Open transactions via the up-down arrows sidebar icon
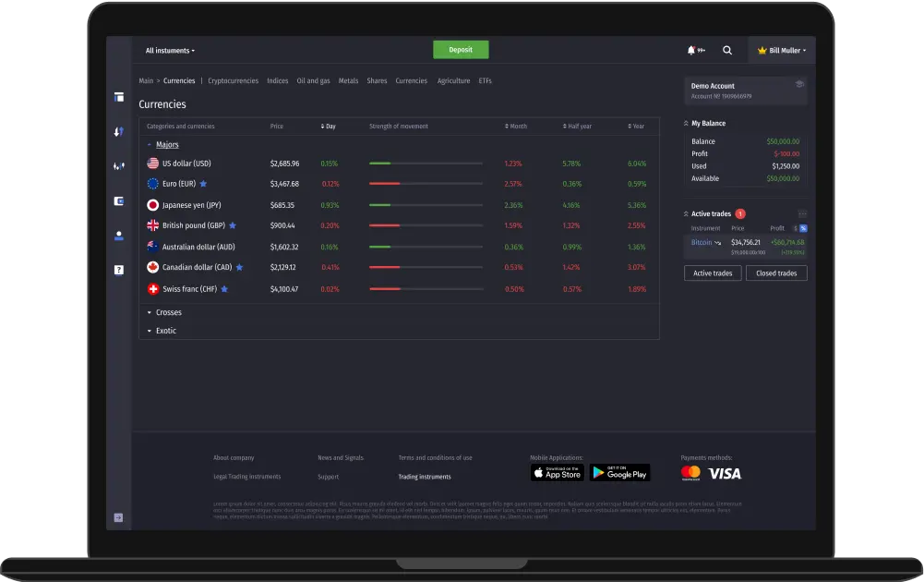The image size is (924, 582). (x=118, y=131)
